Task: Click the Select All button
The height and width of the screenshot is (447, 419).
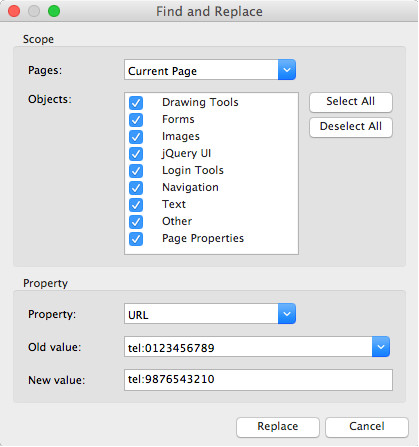Action: coord(351,102)
